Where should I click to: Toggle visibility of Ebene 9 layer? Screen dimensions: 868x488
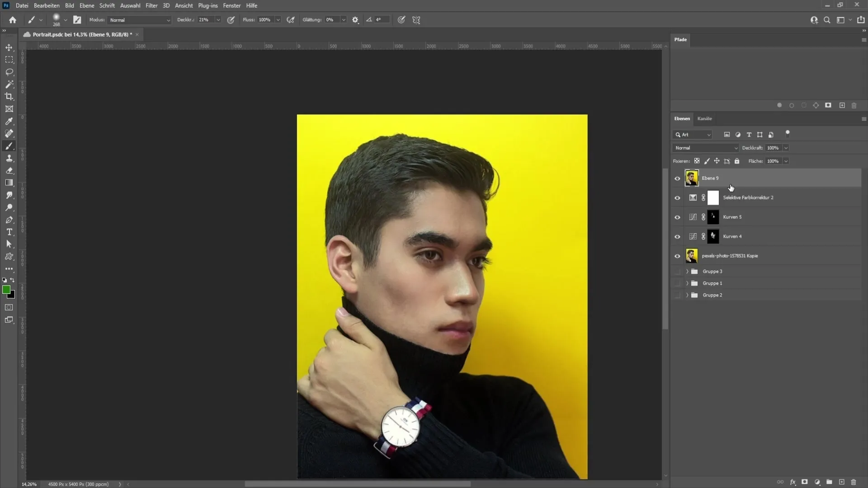(677, 178)
